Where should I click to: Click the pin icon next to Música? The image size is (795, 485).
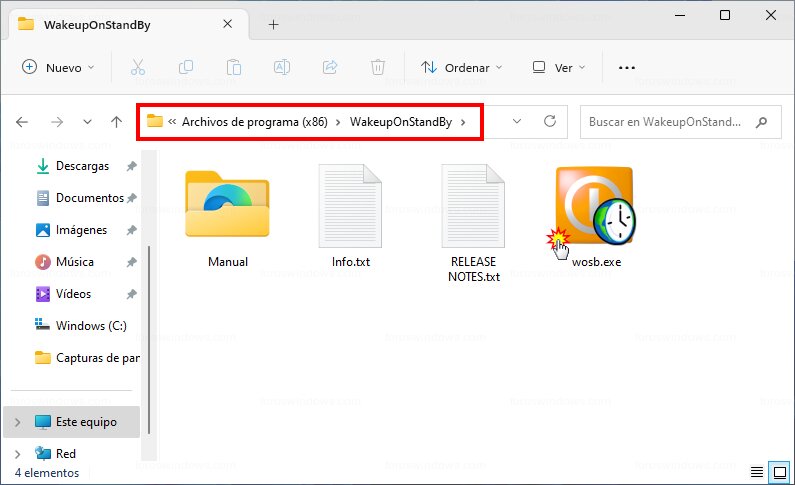(131, 263)
